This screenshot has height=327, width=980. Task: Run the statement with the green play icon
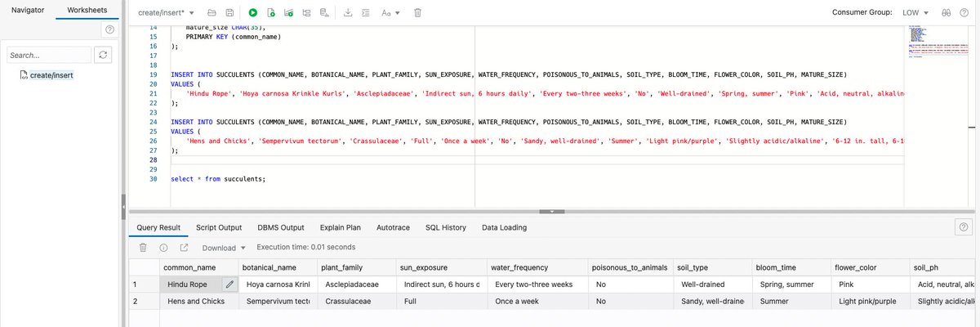(253, 13)
